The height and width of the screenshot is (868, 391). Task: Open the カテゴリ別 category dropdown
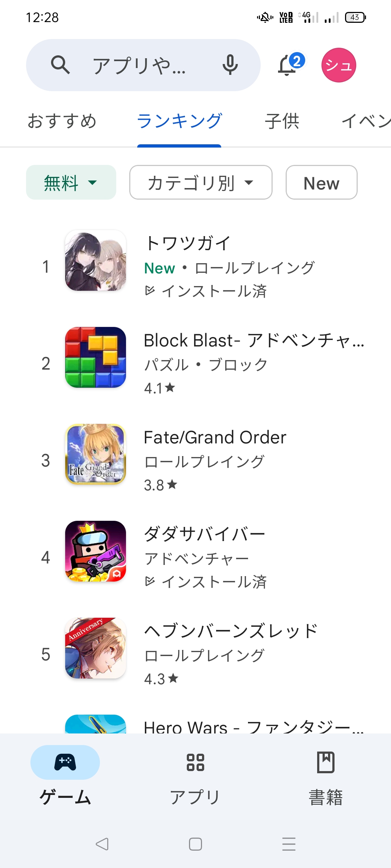click(201, 183)
